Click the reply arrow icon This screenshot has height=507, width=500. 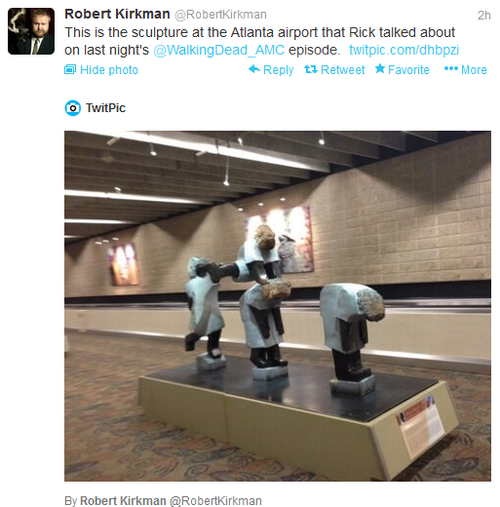[x=254, y=69]
